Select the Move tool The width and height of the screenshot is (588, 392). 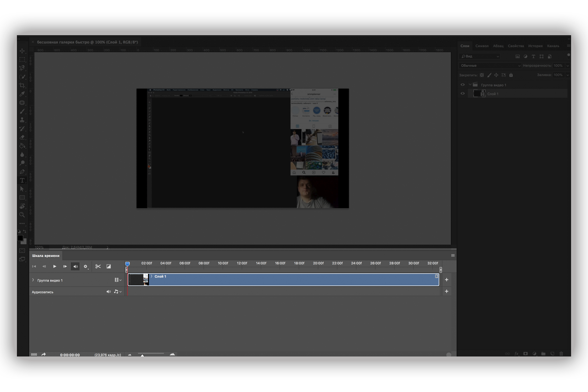click(x=22, y=51)
